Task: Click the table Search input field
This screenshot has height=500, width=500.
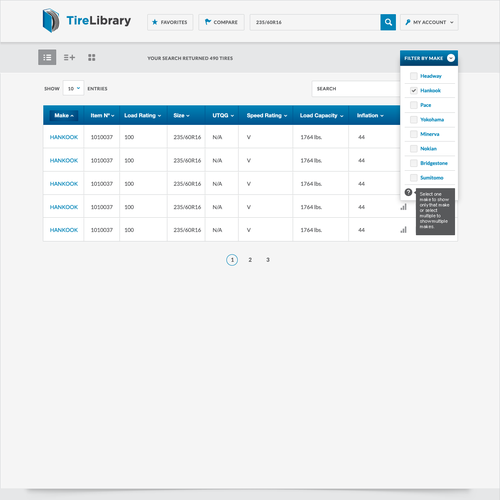Action: tap(356, 89)
